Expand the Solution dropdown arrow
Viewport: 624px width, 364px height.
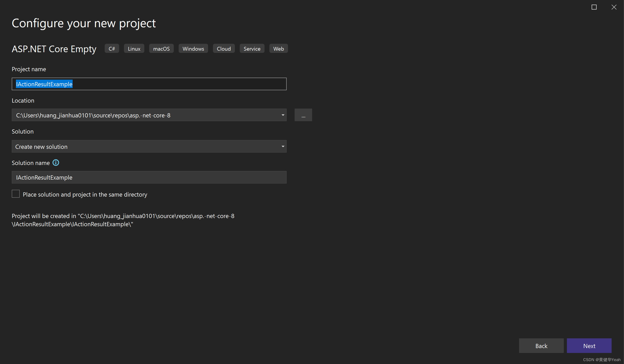pyautogui.click(x=283, y=146)
